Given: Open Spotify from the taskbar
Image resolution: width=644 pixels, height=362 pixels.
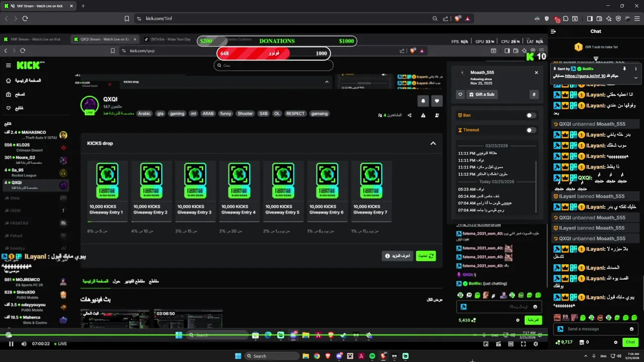Looking at the screenshot, I should click(x=372, y=356).
